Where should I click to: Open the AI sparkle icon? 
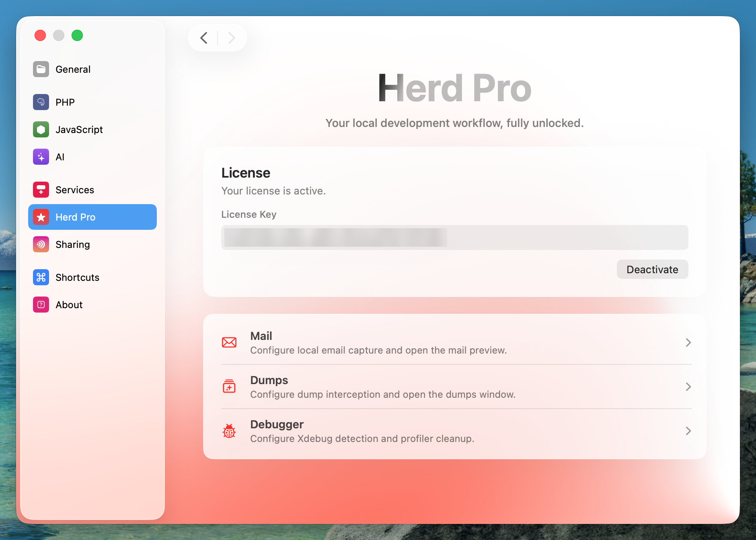point(41,157)
